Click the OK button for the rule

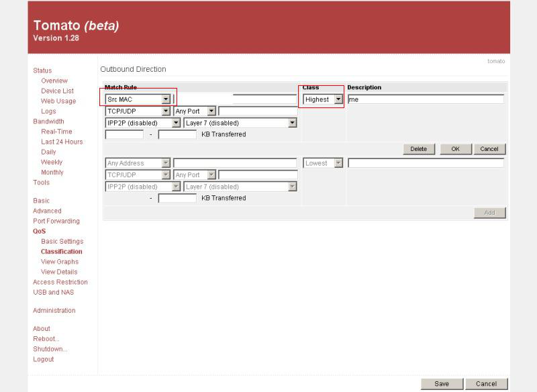456,149
